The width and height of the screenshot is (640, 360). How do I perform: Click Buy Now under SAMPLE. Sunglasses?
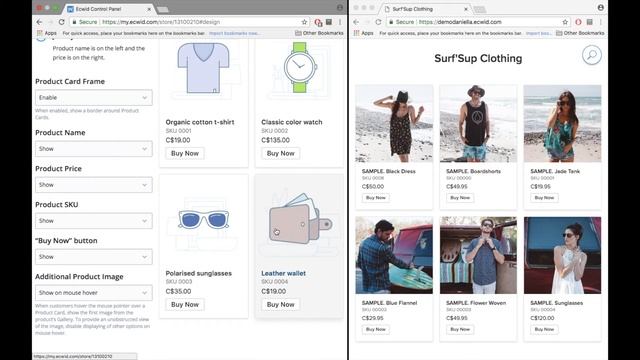tap(544, 329)
